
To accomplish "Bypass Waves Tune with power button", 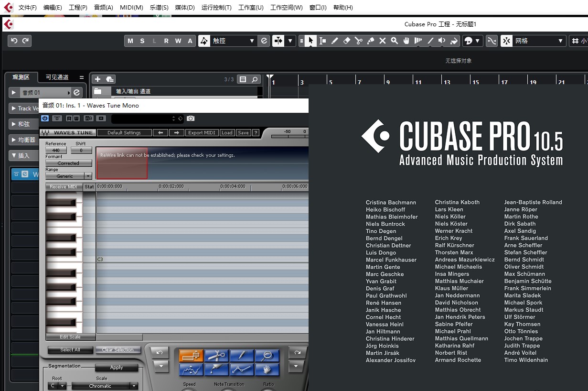I will click(45, 119).
